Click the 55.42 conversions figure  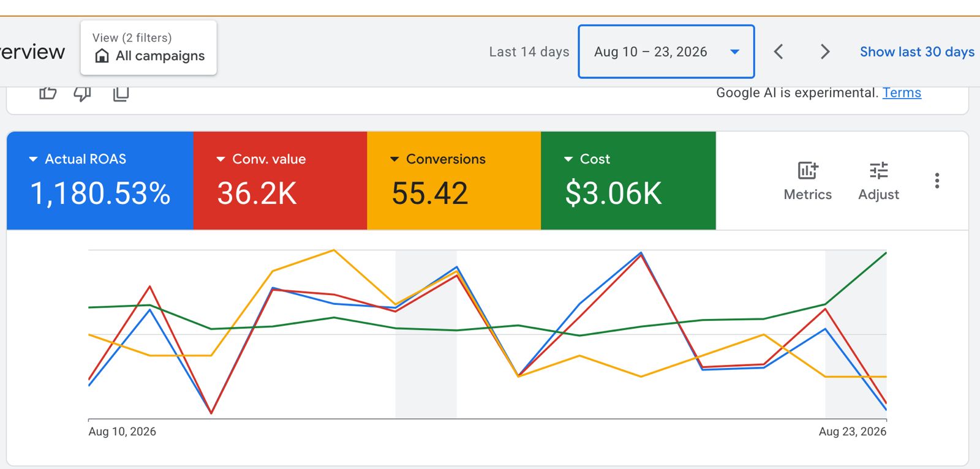tap(430, 193)
